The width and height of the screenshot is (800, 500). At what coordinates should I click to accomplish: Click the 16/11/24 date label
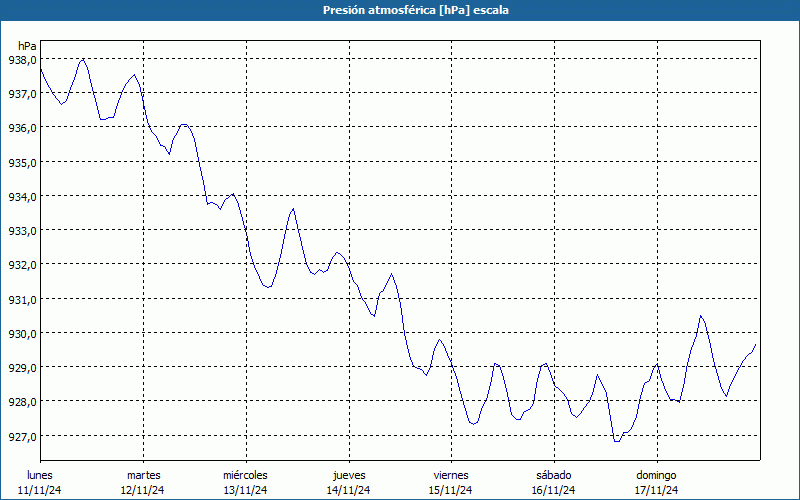[554, 490]
